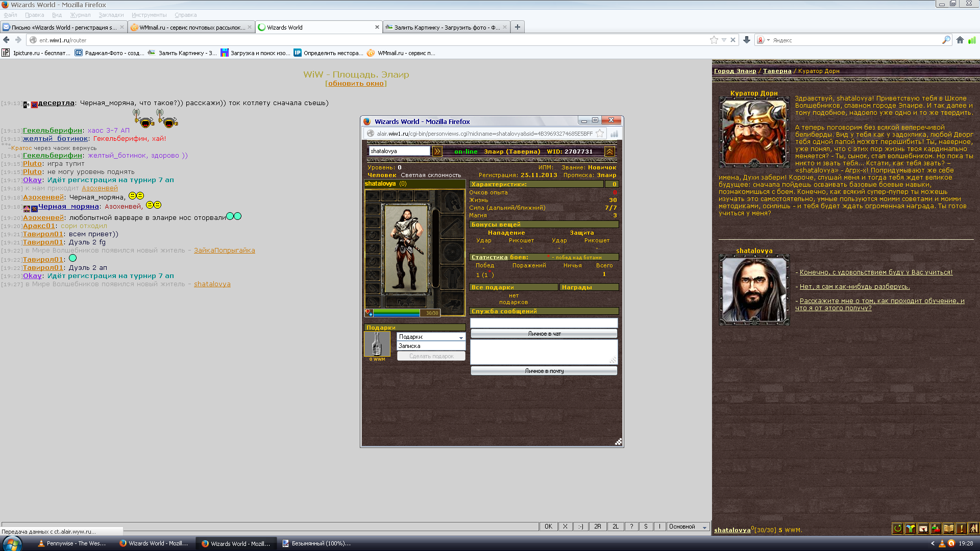Click the Город Элаир breadcrumb link

coord(735,71)
